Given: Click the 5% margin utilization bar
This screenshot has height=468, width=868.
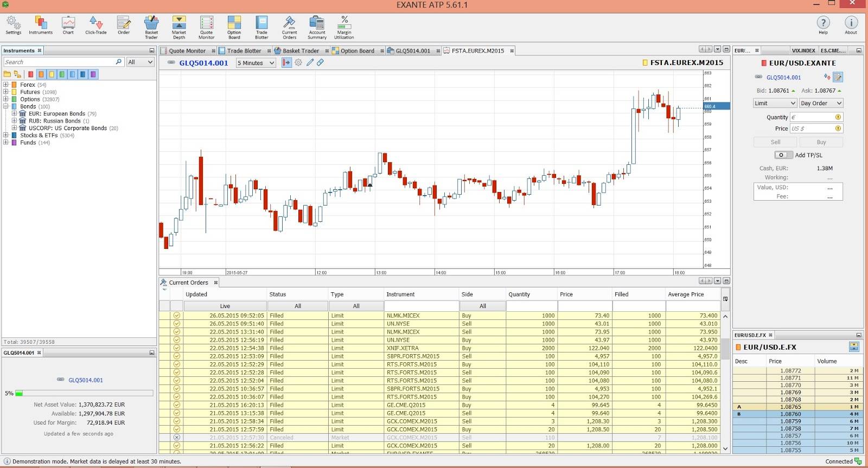Looking at the screenshot, I should coord(84,393).
